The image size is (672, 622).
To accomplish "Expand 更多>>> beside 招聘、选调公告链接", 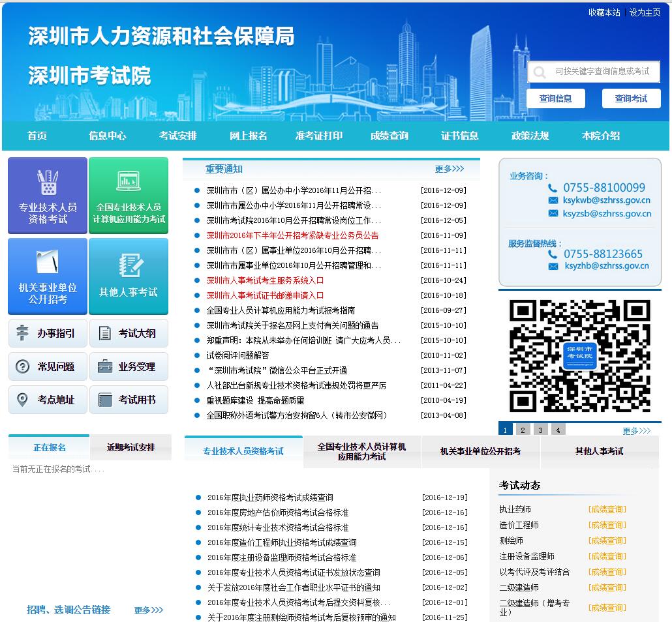I will coord(148,610).
